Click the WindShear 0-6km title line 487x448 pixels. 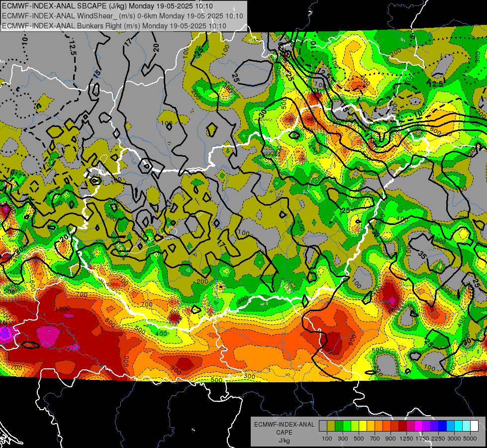(122, 16)
